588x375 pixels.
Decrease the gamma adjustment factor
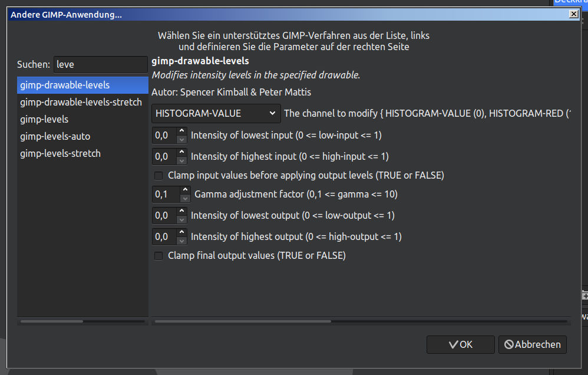[185, 199]
